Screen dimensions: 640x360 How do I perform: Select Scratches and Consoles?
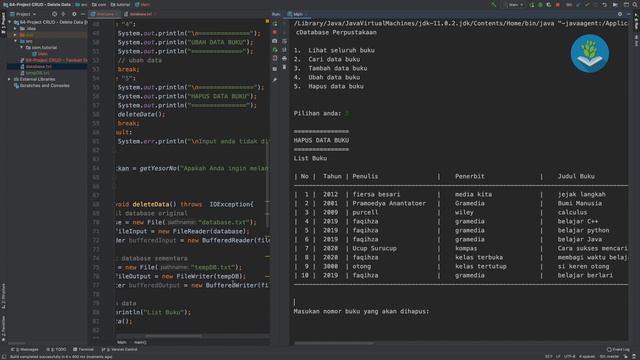[x=42, y=86]
